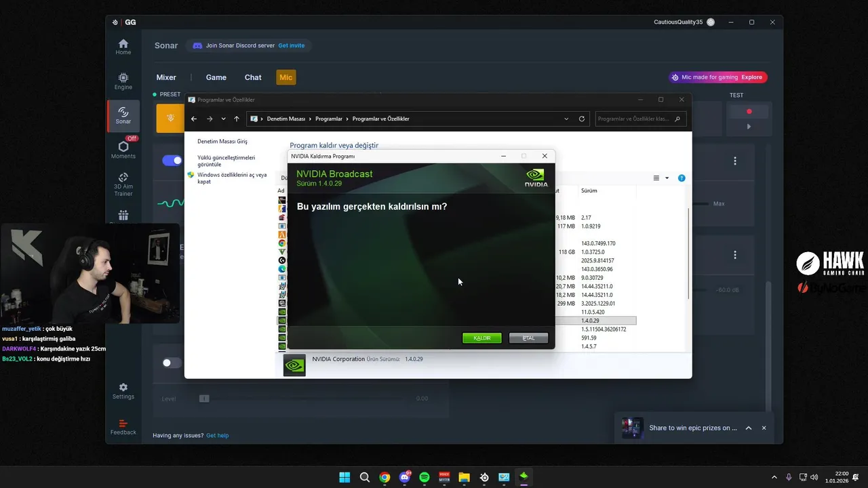Turn on the switched-off toggle above Level slider
868x488 pixels.
pyautogui.click(x=172, y=363)
